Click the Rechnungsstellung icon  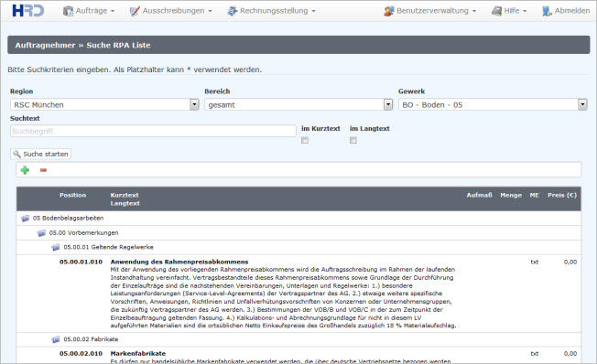(233, 11)
